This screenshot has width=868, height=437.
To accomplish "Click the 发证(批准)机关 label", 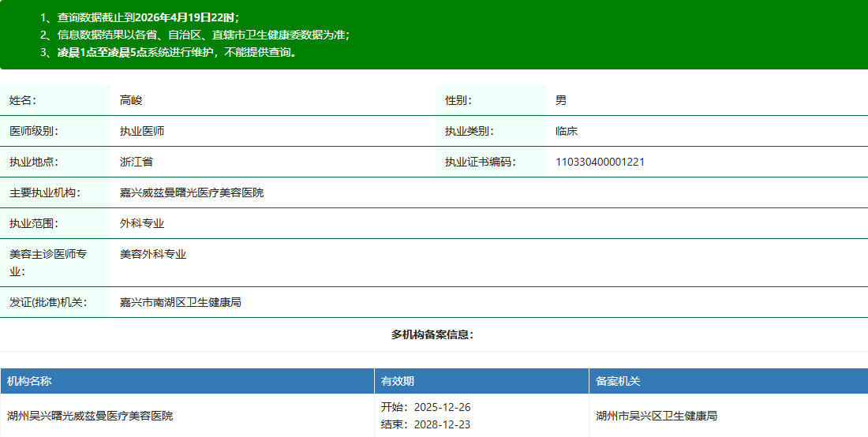I will pyautogui.click(x=48, y=302).
